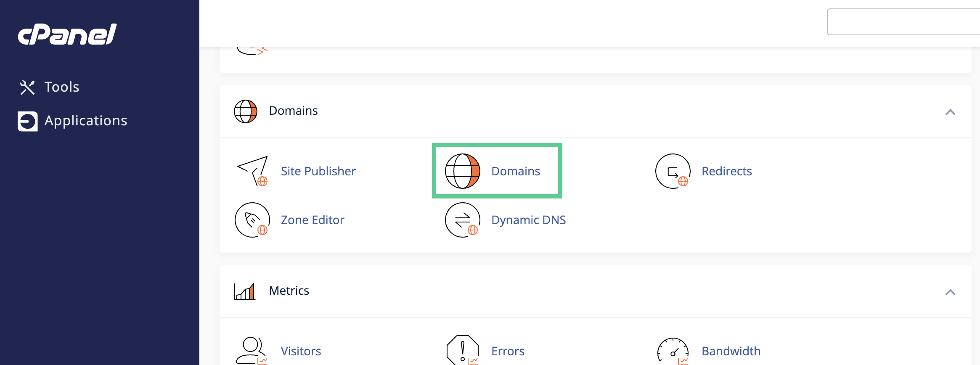The width and height of the screenshot is (980, 365).
Task: Click the Metrics bar chart icon
Action: (245, 291)
